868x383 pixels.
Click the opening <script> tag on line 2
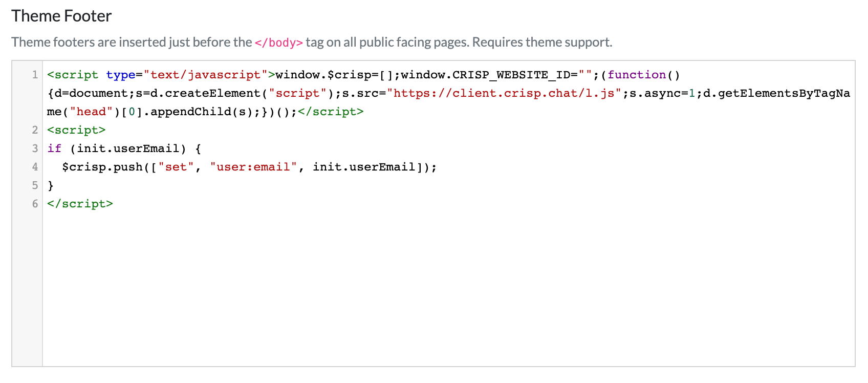76,130
